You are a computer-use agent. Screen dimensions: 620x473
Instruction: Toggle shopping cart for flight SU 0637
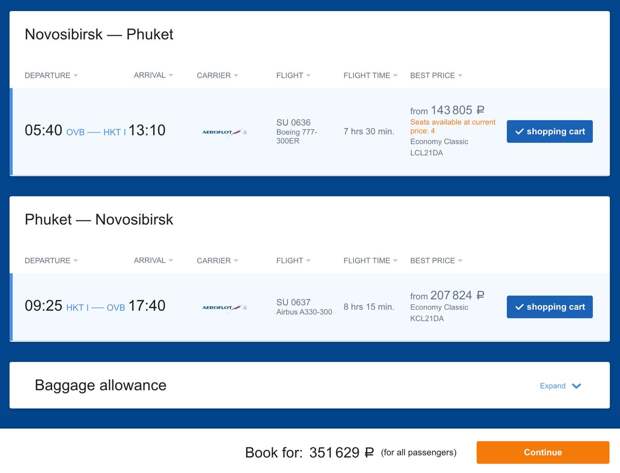pyautogui.click(x=549, y=307)
